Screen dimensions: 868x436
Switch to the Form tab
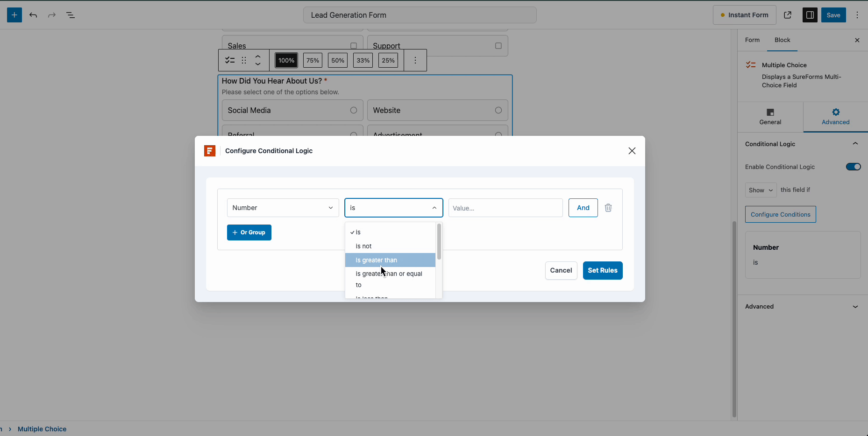(752, 40)
